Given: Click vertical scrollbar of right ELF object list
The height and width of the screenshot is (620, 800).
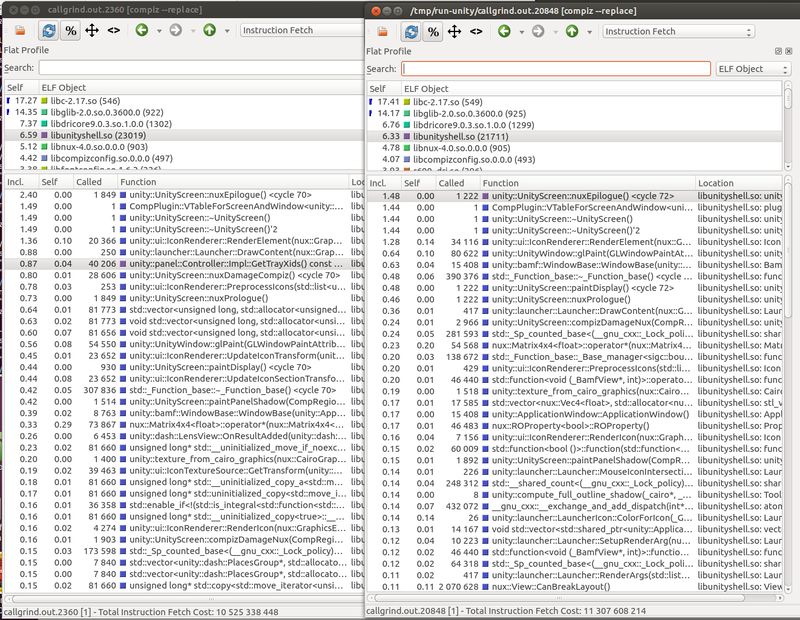Looking at the screenshot, I should 788,125.
